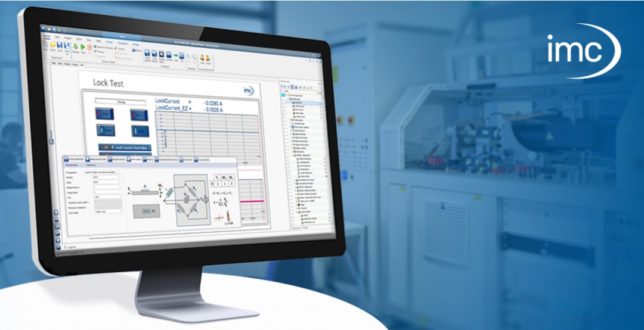Click the Connect icon in Device control

(116, 50)
